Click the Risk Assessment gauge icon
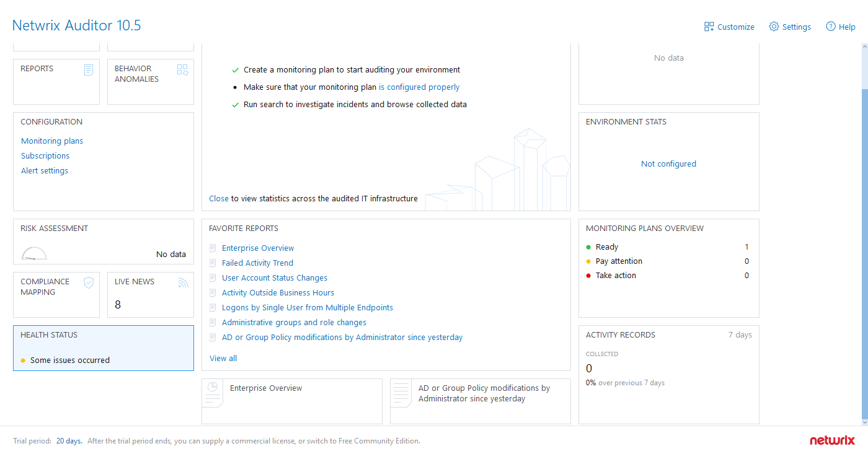Viewport: 868px width, 454px height. click(33, 253)
